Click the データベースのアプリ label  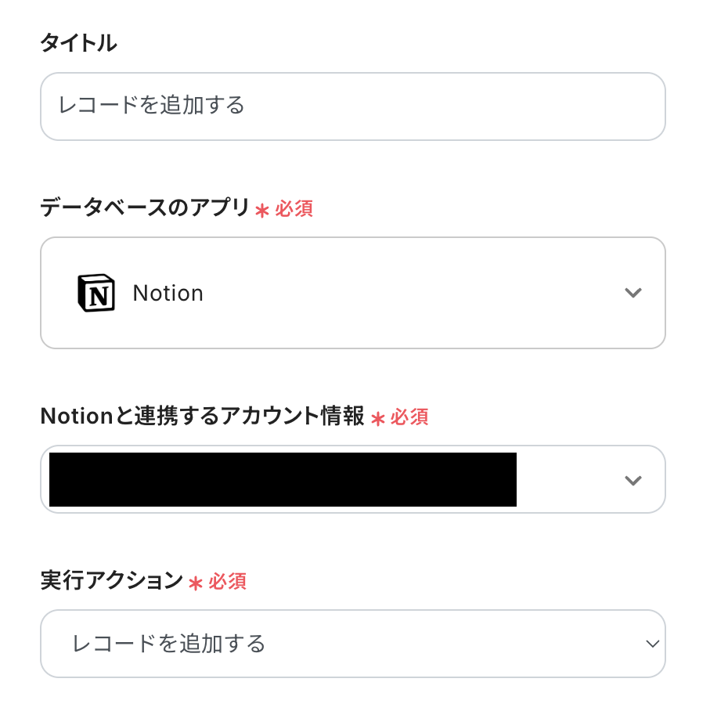(144, 208)
